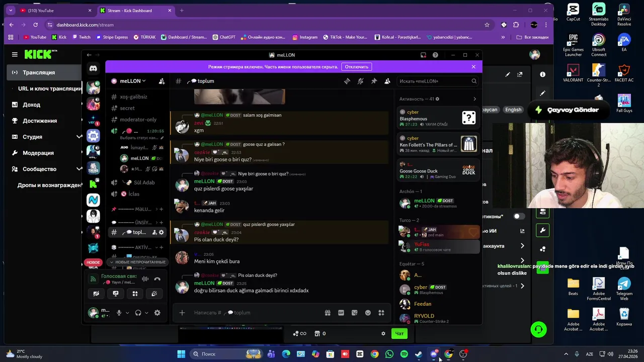The width and height of the screenshot is (644, 362).
Task: Send a gift from message box
Action: (328, 313)
